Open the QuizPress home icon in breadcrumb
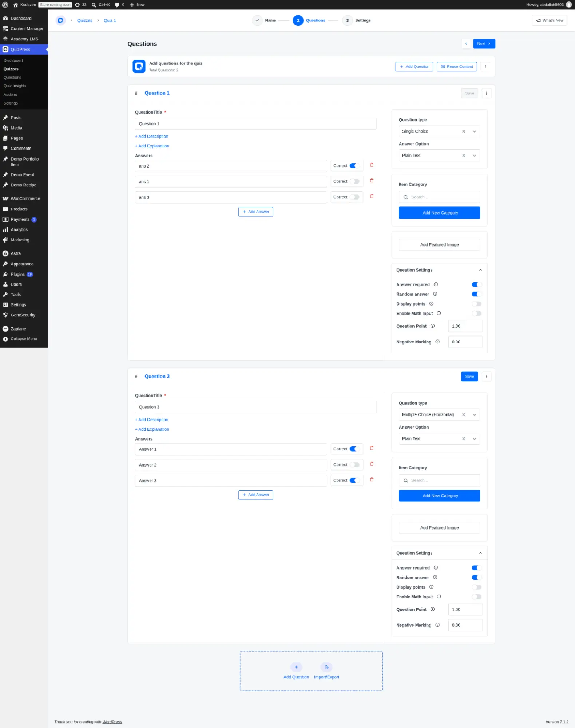The width and height of the screenshot is (575, 728). [x=61, y=20]
